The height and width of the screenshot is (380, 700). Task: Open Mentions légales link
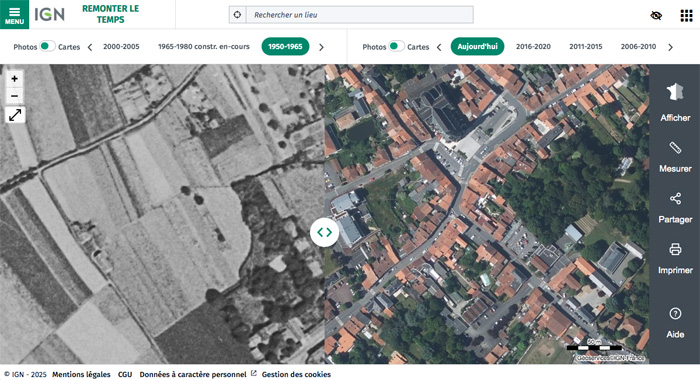click(x=81, y=375)
